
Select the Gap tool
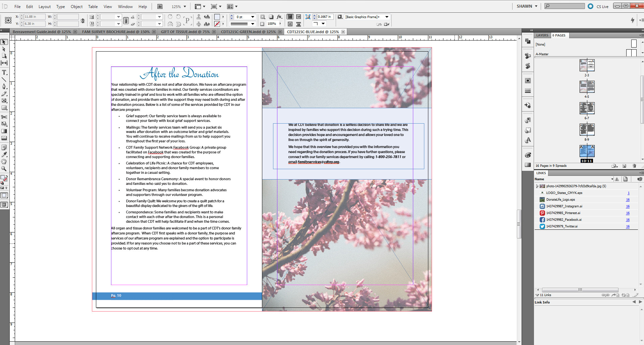(4, 63)
